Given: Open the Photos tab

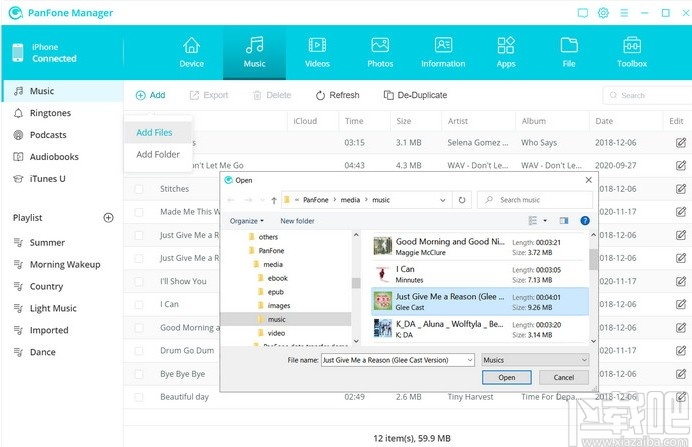Looking at the screenshot, I should pyautogui.click(x=380, y=53).
